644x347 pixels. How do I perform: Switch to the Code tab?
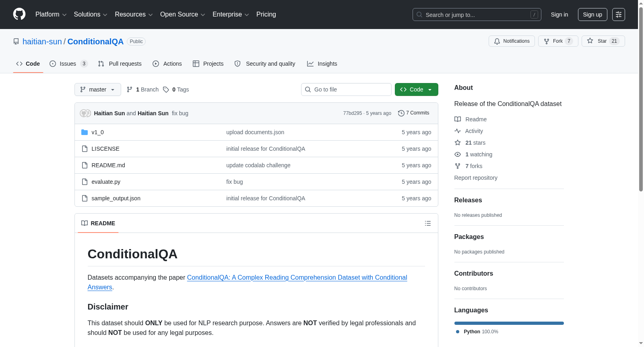tap(28, 64)
